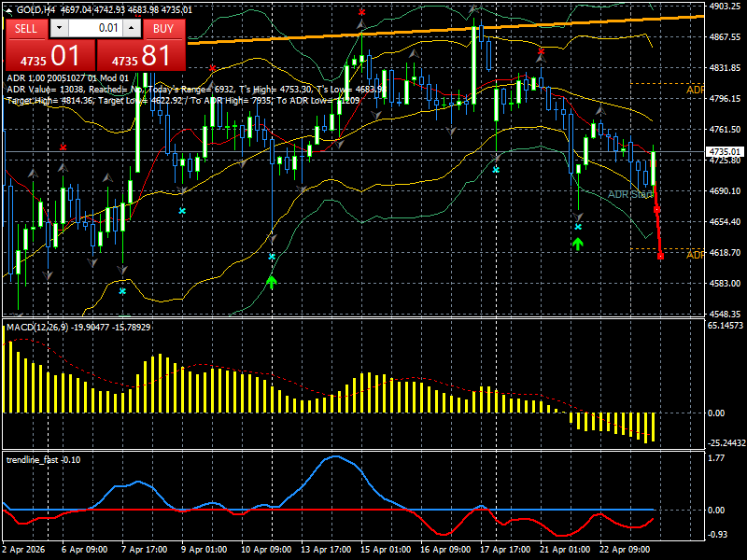Click the BUY button
Image resolution: width=747 pixels, height=560 pixels.
tap(163, 29)
